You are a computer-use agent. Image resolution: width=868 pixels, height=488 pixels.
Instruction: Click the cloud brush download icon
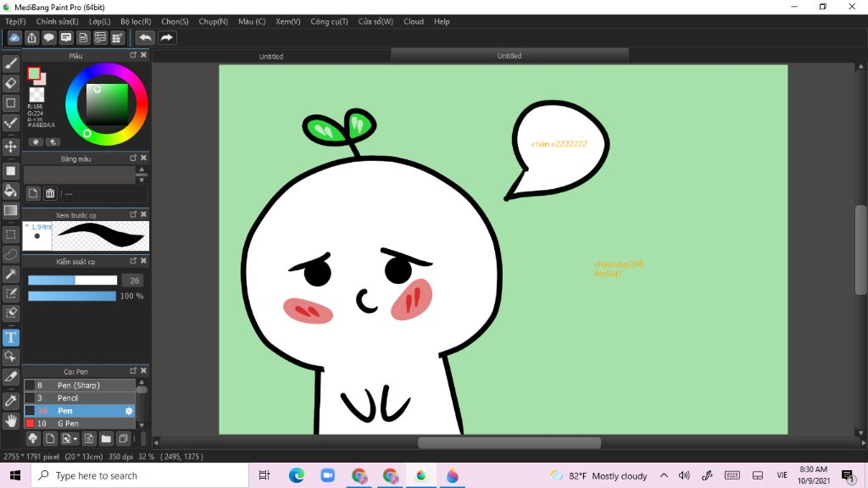coord(33,439)
